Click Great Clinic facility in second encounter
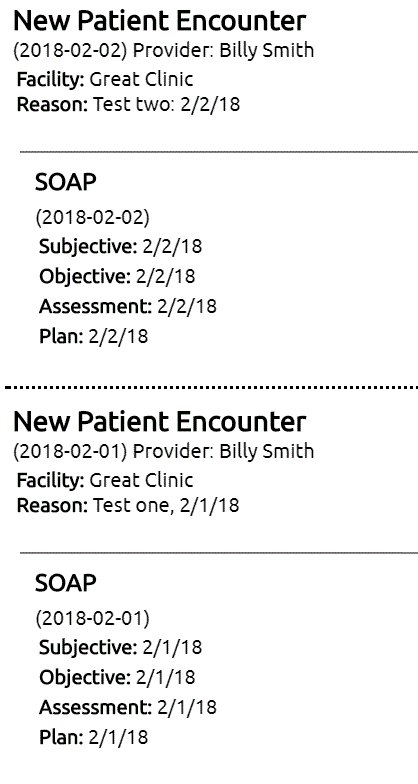The image size is (418, 784). (141, 480)
